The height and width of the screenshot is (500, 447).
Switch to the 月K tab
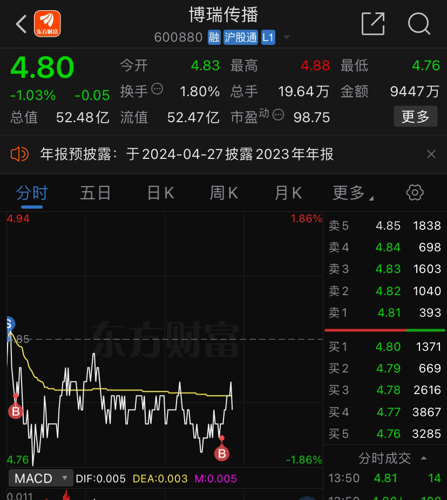(288, 193)
